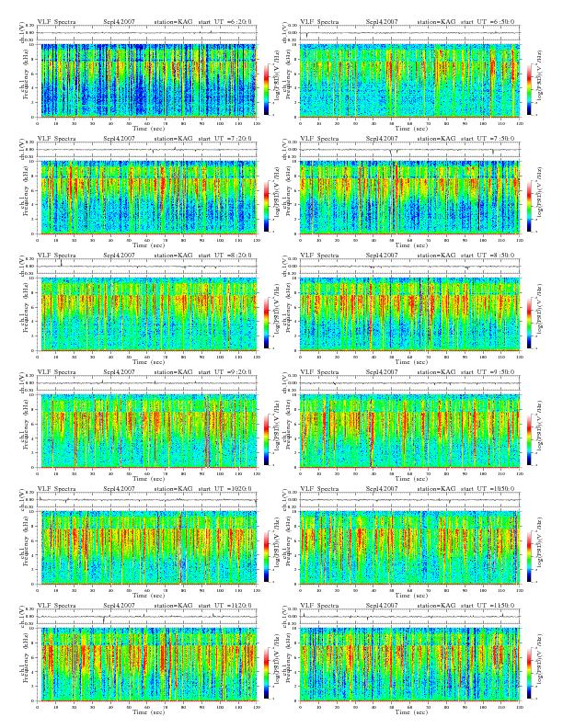
Task: Select the color bar of the 11:50:0 plot
Action: pos(530,673)
